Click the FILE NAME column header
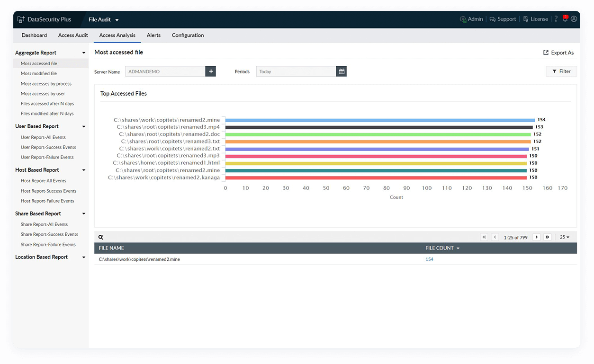594x364 pixels. 111,249
